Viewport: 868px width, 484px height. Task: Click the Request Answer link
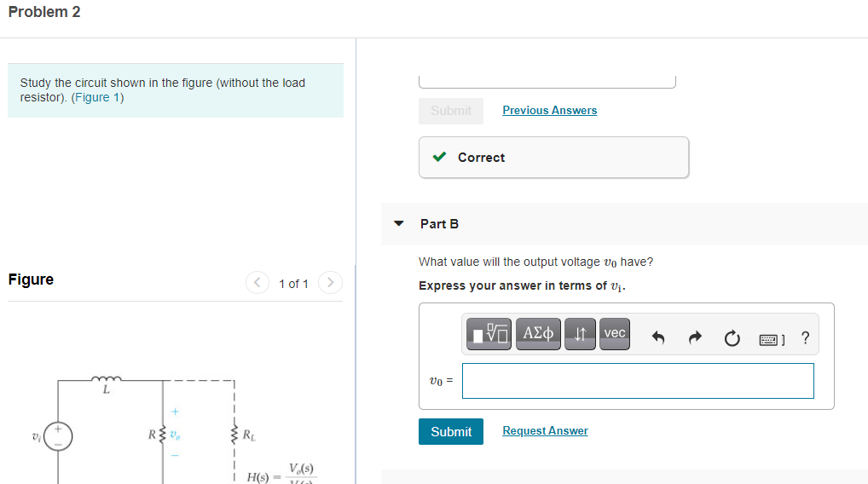[x=545, y=431]
